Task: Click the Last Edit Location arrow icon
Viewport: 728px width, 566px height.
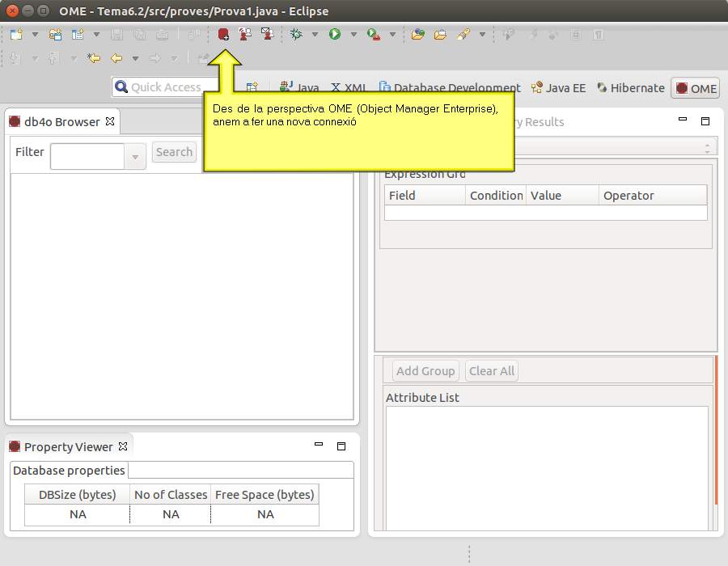Action: tap(94, 58)
